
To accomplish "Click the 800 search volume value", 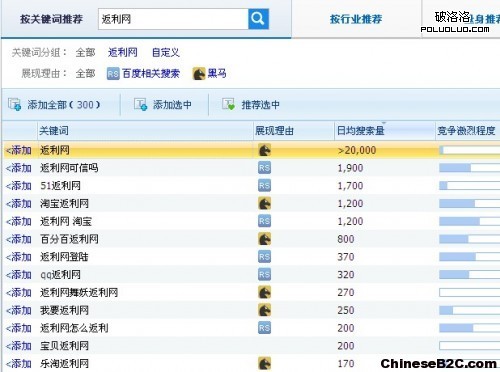I will (x=346, y=239).
